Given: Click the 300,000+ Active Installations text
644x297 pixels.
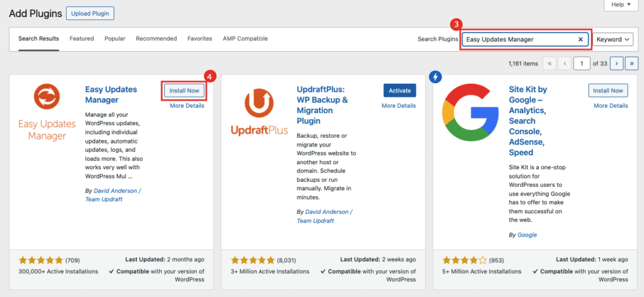Looking at the screenshot, I should click(x=58, y=272).
